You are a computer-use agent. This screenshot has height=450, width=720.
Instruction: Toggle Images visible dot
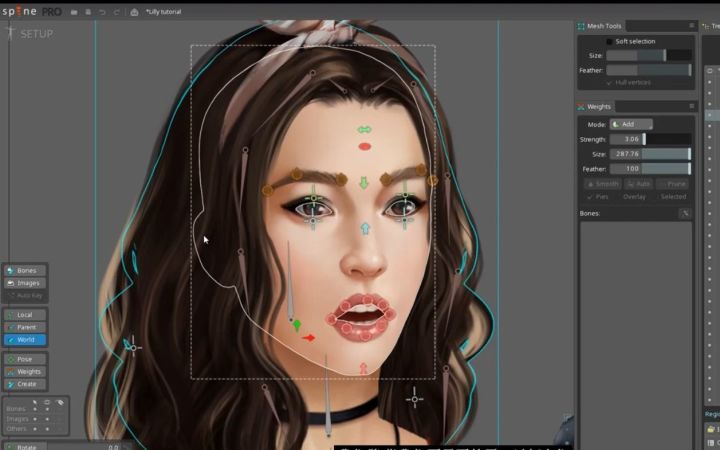47,419
